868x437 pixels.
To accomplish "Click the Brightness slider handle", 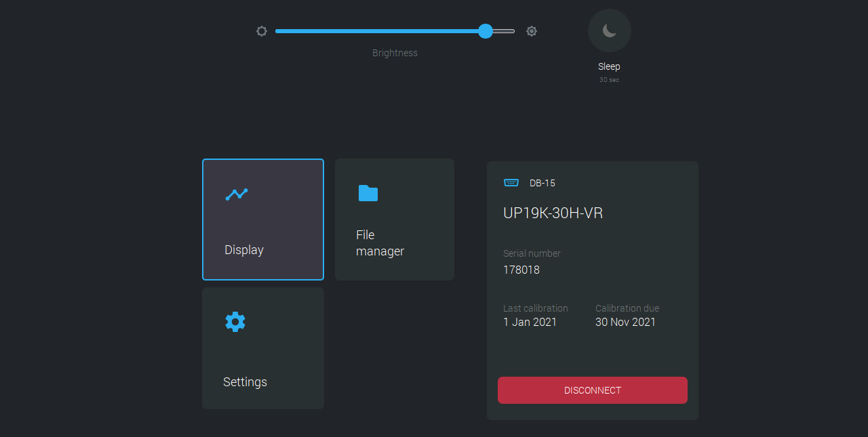I will tap(486, 31).
